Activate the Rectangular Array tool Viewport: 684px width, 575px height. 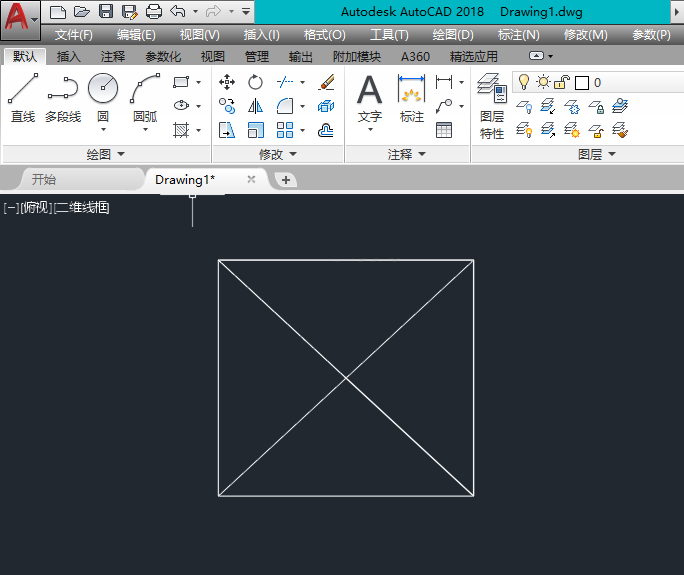(x=285, y=130)
